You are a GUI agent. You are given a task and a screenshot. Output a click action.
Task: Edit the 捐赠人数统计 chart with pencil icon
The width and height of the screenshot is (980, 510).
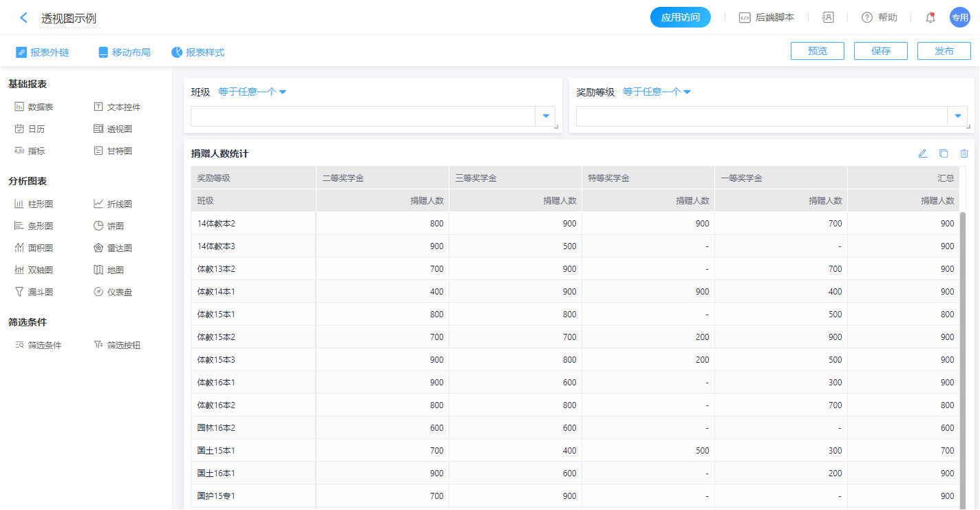click(x=922, y=153)
